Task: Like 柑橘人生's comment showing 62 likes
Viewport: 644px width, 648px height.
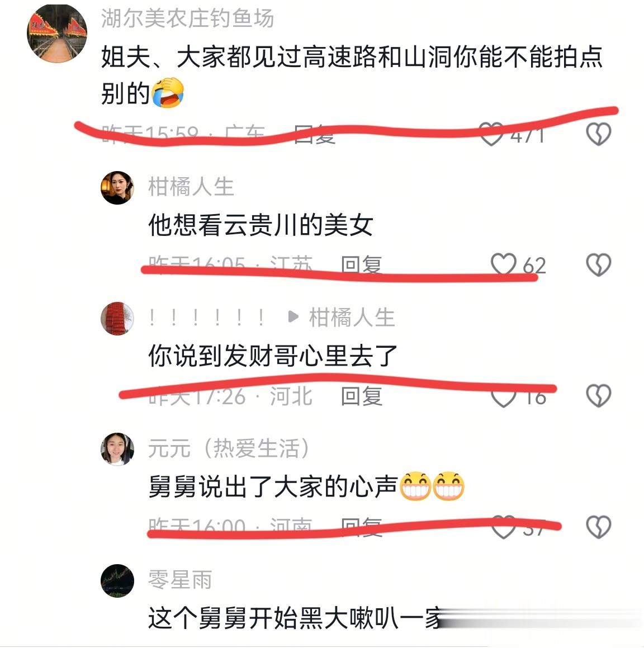Action: coord(503,264)
